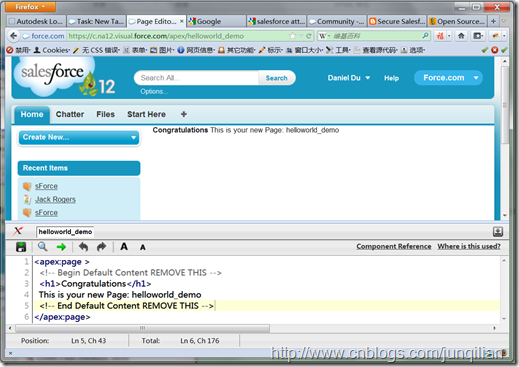The width and height of the screenshot is (519, 367).
Task: Switch to the Community browser tab
Action: tap(337, 21)
